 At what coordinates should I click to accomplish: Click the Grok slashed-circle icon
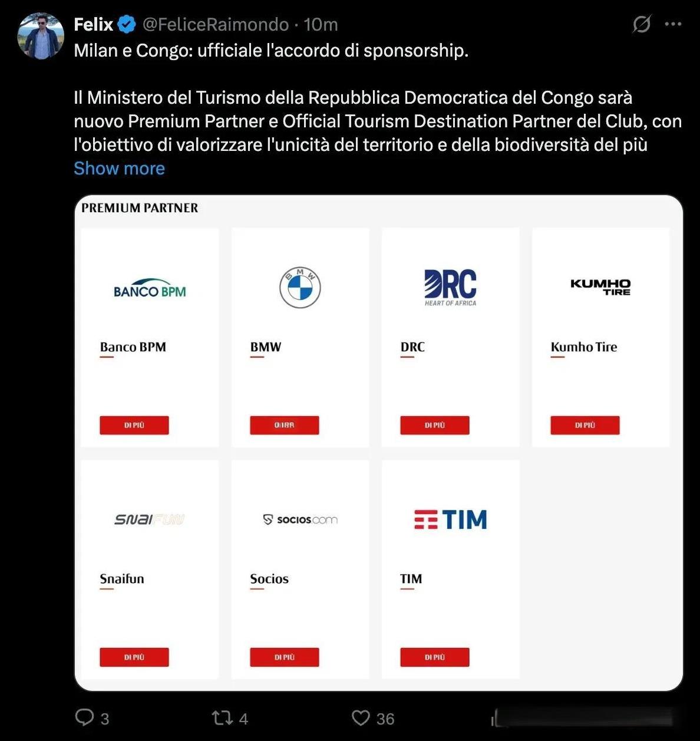641,24
